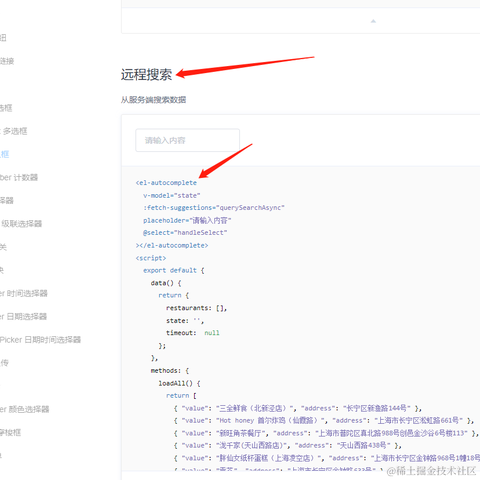Click the restaurants: [], code line
480x480 pixels.
[197, 308]
